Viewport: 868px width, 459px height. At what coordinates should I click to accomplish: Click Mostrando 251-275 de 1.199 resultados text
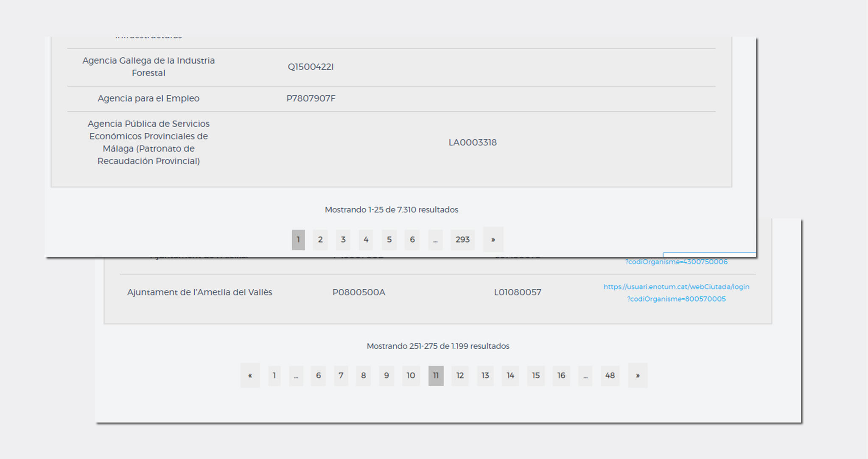pyautogui.click(x=438, y=346)
